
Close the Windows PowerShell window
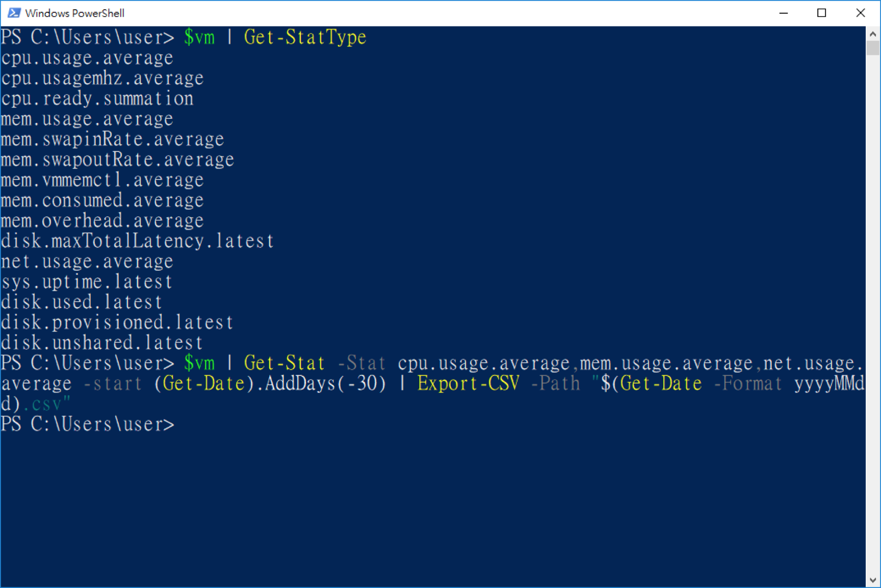pos(860,13)
